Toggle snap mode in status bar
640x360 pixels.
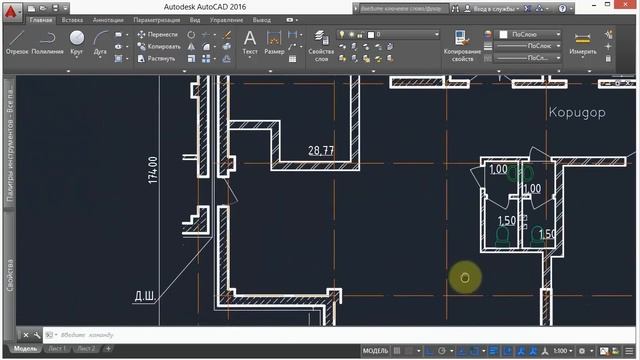coord(409,351)
